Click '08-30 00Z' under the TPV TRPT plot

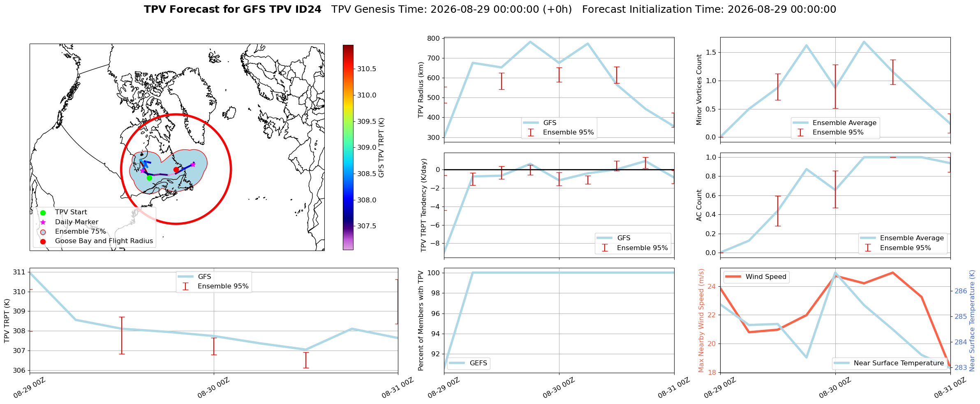point(213,388)
